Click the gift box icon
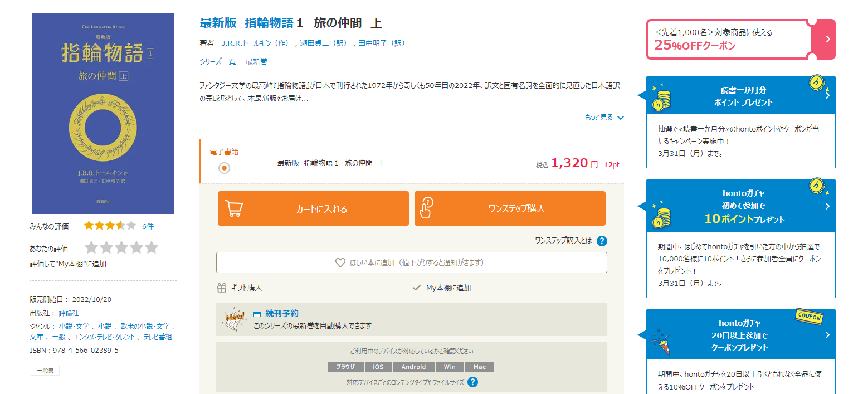 coord(222,288)
